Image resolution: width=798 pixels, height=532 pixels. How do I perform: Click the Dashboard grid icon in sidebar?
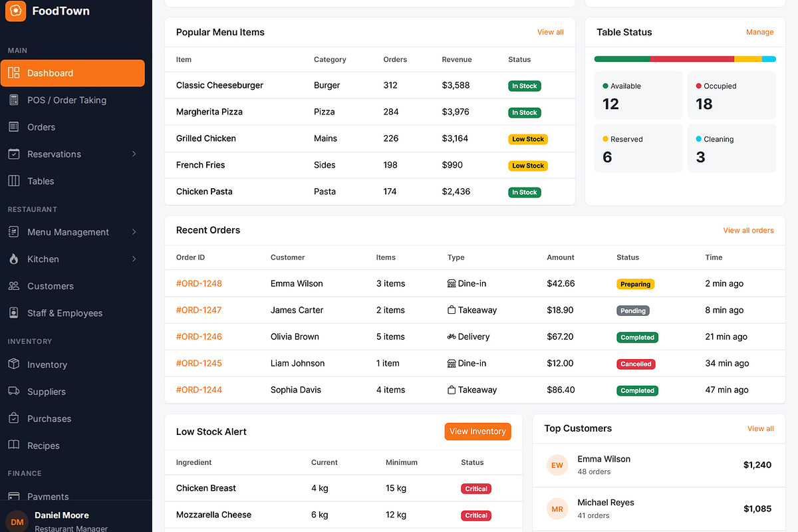pos(14,73)
